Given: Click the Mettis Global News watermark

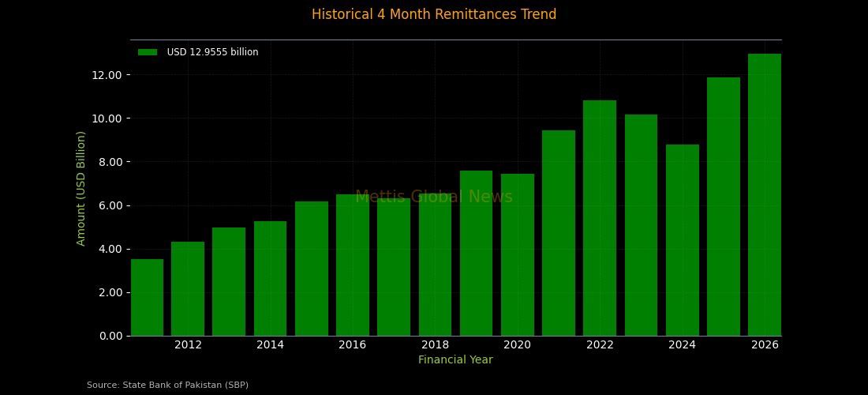Looking at the screenshot, I should (434, 197).
